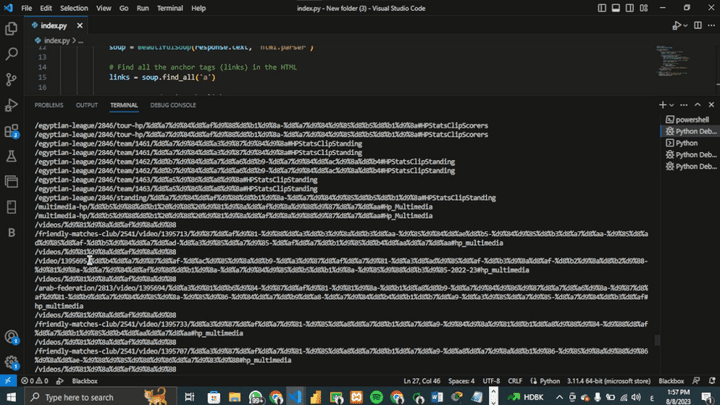Open the Edit menu

45,8
